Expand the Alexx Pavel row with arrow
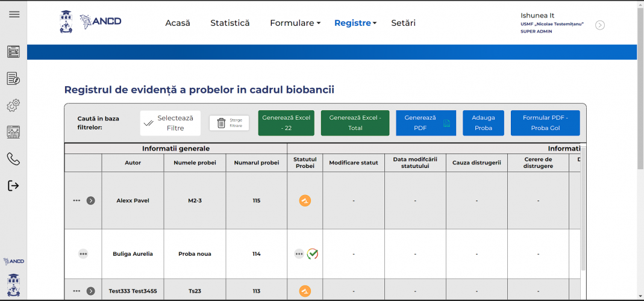644x301 pixels. (x=91, y=200)
